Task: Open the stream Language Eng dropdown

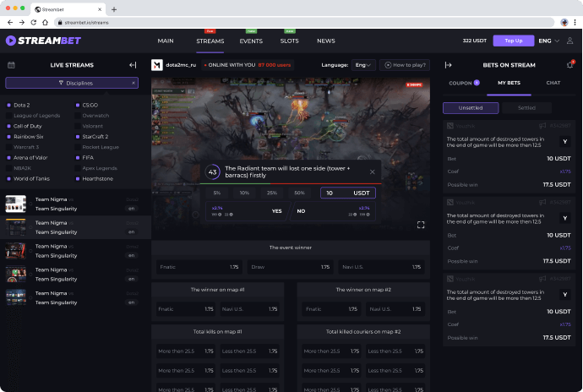Action: (x=362, y=65)
